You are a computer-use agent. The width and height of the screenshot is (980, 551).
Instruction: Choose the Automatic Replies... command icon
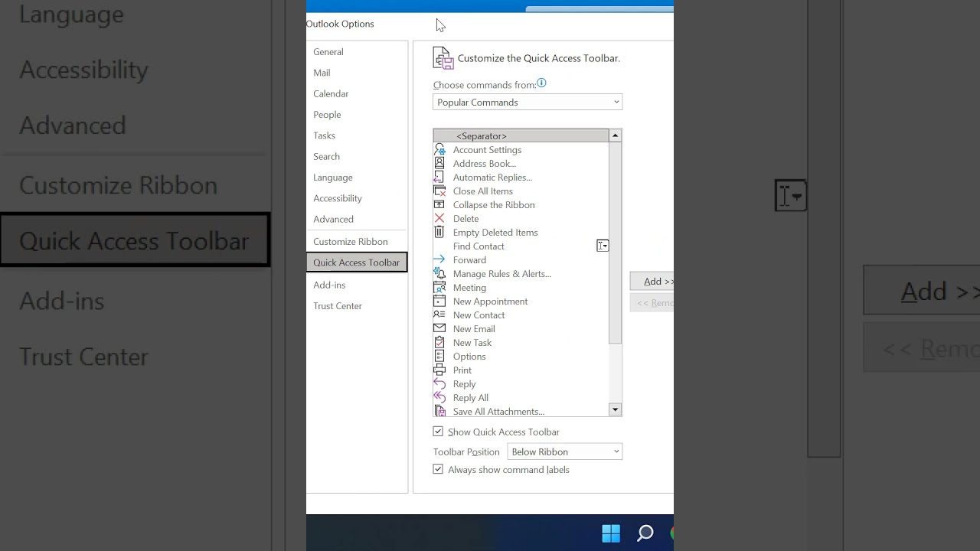click(x=439, y=178)
